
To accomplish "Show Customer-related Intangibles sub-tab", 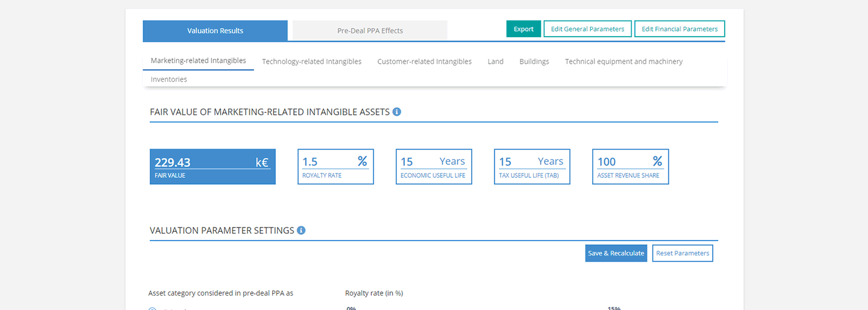I will click(x=424, y=61).
